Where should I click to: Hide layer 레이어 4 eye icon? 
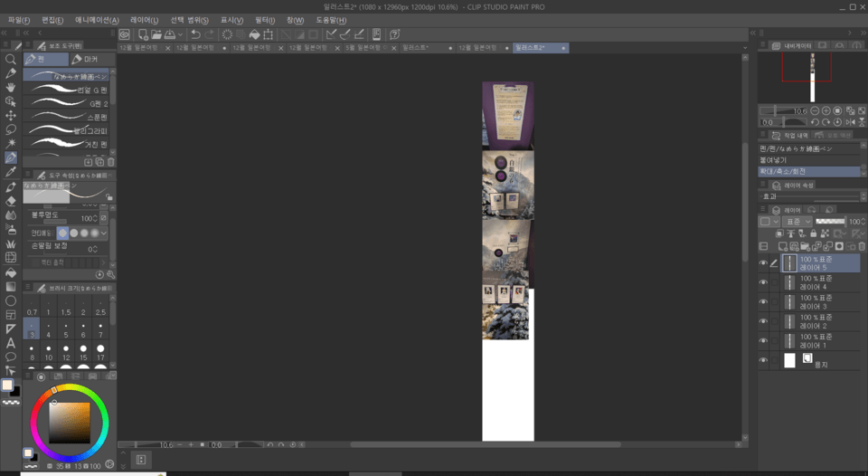click(x=763, y=282)
